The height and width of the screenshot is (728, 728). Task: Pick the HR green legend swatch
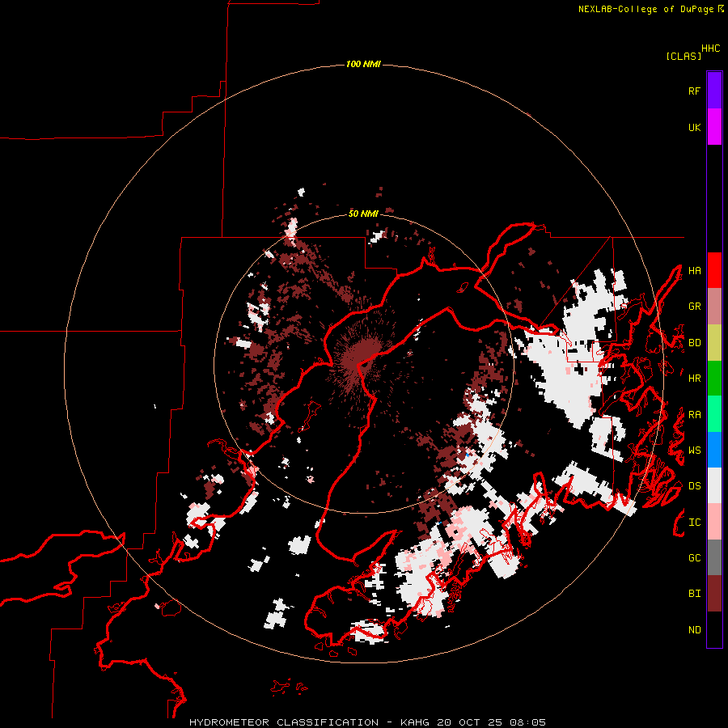[714, 379]
